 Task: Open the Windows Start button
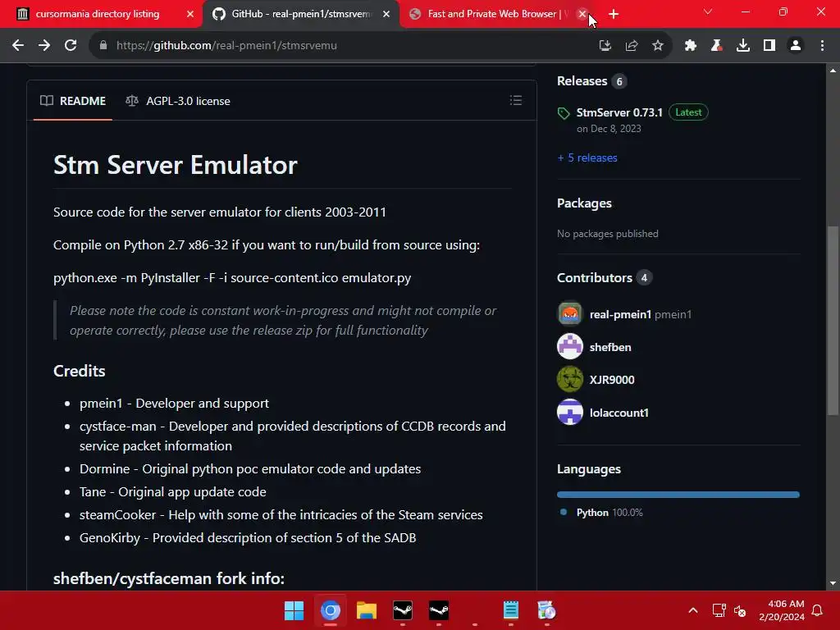[x=294, y=610]
